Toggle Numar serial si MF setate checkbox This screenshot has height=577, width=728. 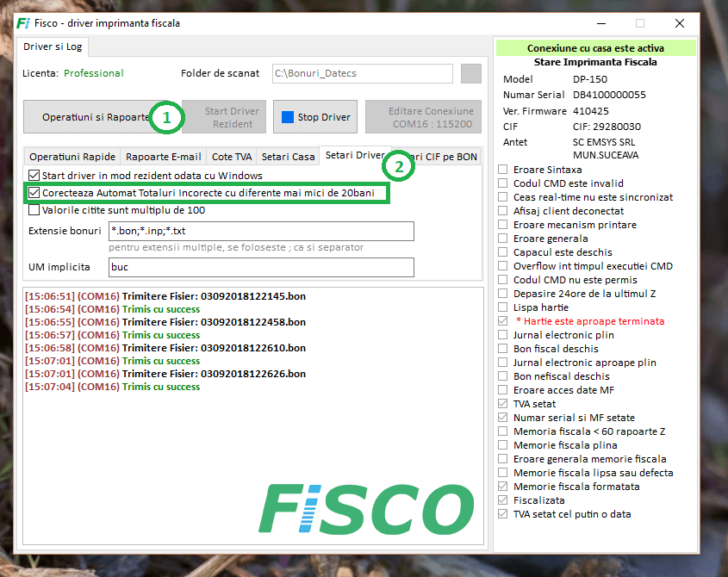pos(503,418)
